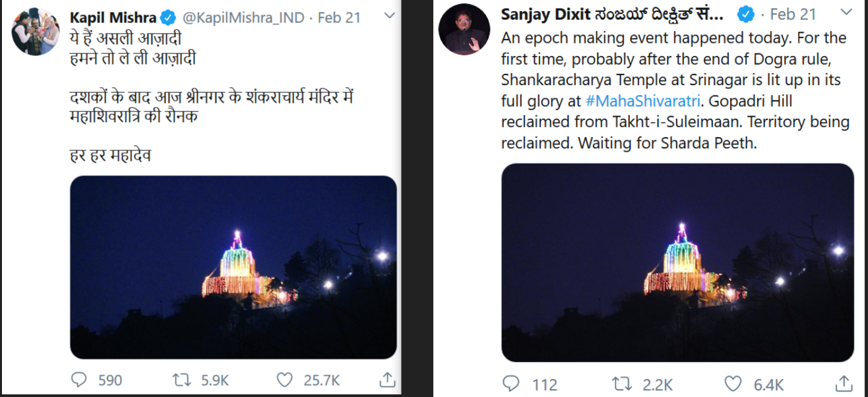The image size is (868, 397).
Task: Retweet Sanjay Dixit's tweet
Action: [621, 384]
